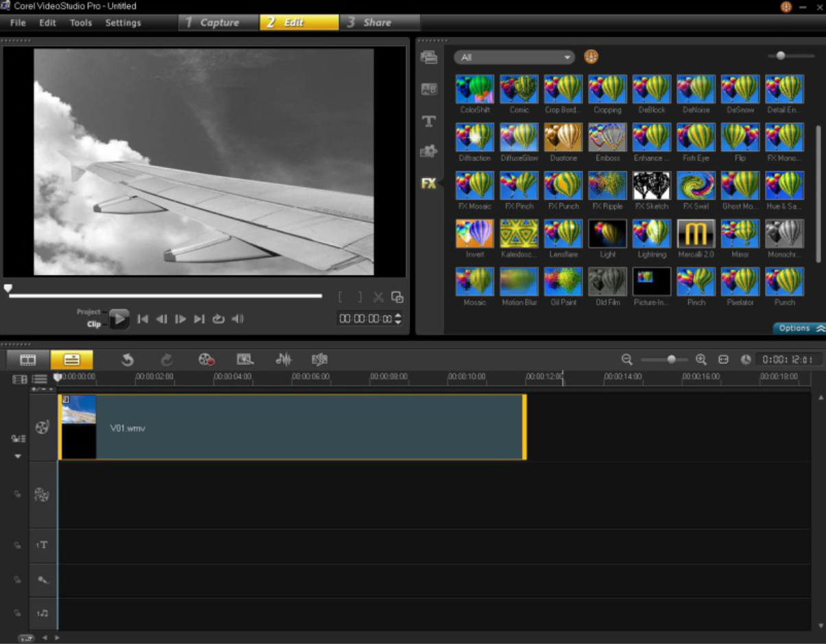Expand the track list arrow below track manager
The width and height of the screenshot is (826, 644).
tap(18, 456)
